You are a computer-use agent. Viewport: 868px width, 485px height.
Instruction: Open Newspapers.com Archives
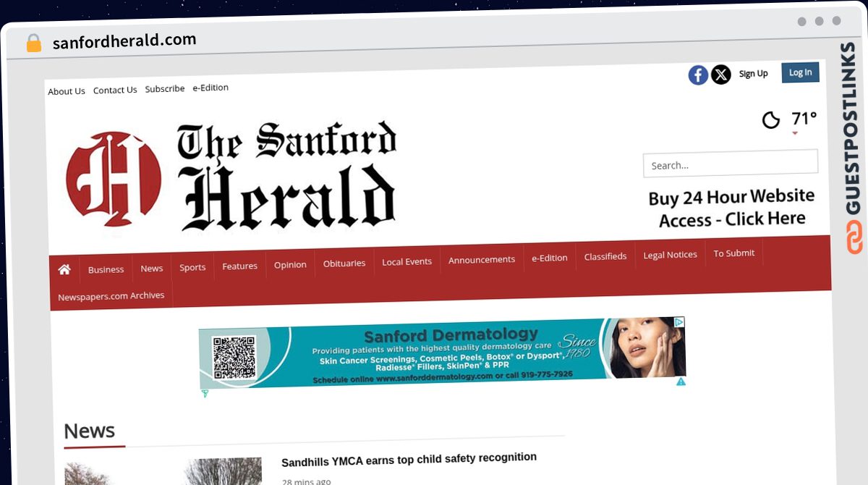tap(111, 296)
